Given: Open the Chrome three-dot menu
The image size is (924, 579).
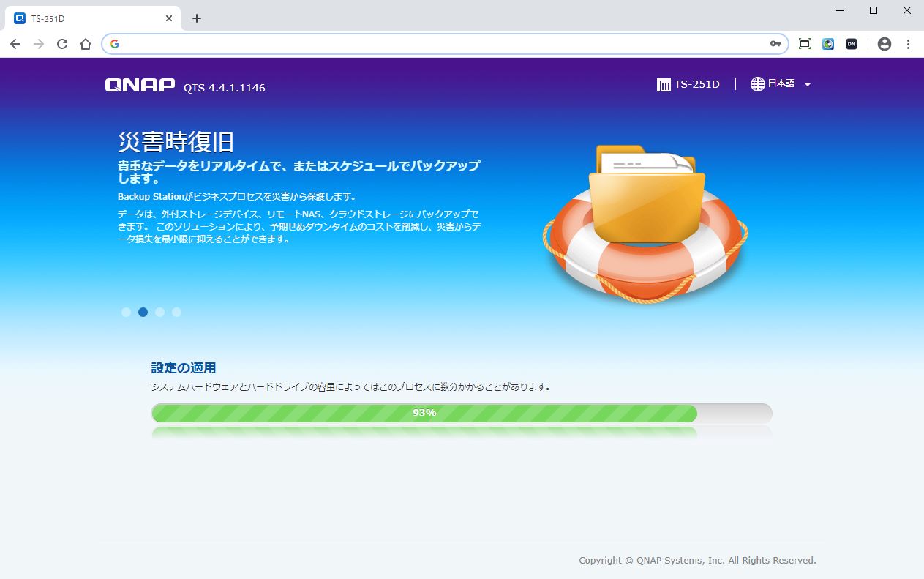Looking at the screenshot, I should (908, 44).
